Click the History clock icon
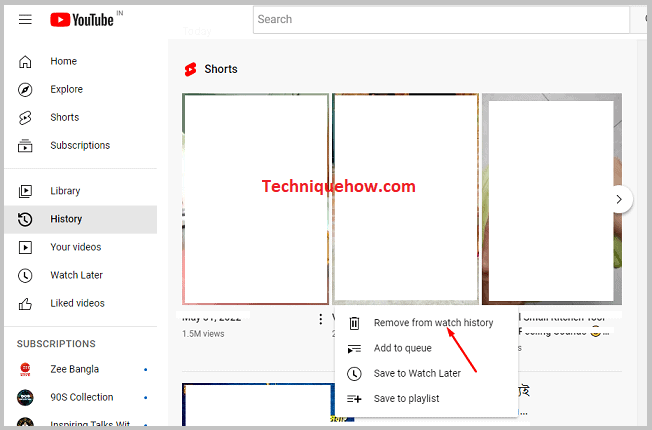This screenshot has height=430, width=652. click(25, 219)
